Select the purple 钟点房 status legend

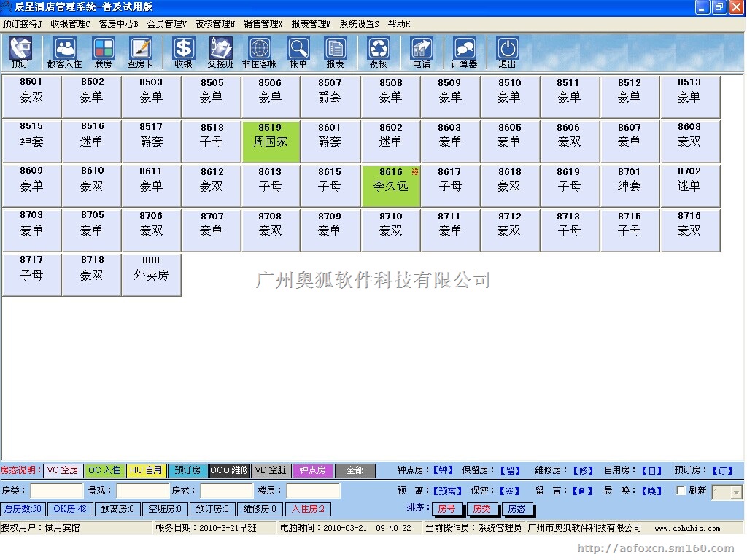tap(312, 471)
